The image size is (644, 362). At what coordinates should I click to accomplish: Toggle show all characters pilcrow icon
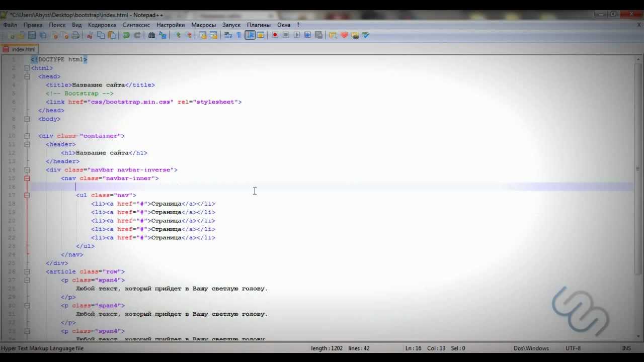[x=239, y=35]
